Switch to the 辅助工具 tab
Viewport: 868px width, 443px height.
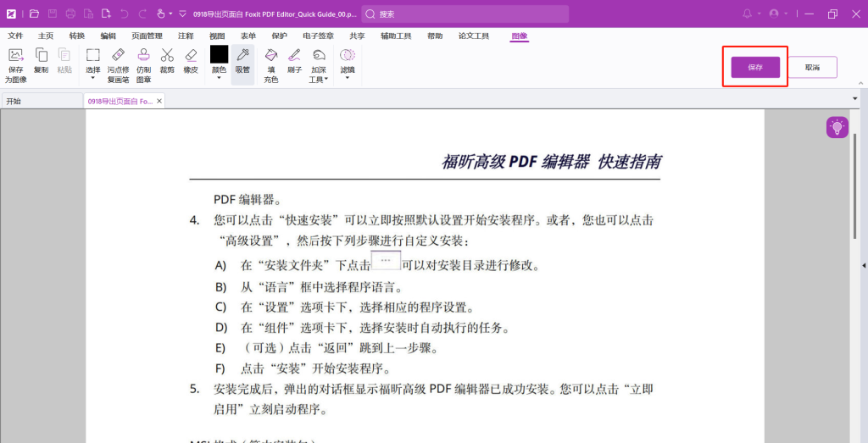pos(396,36)
